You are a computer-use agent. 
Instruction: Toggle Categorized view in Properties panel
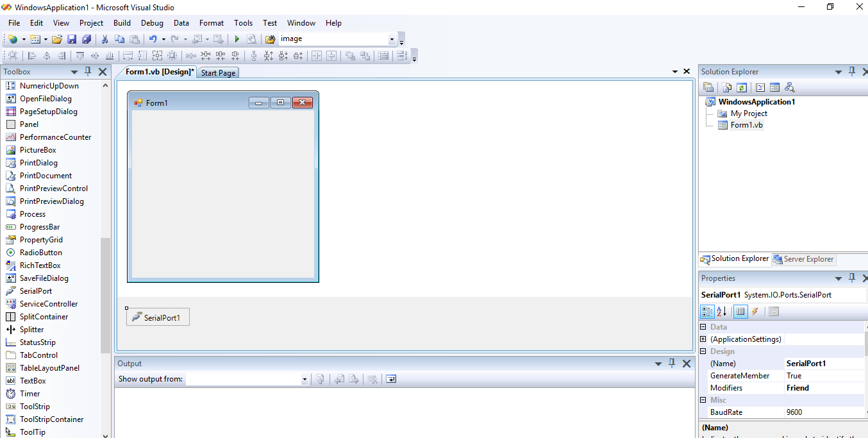point(707,312)
